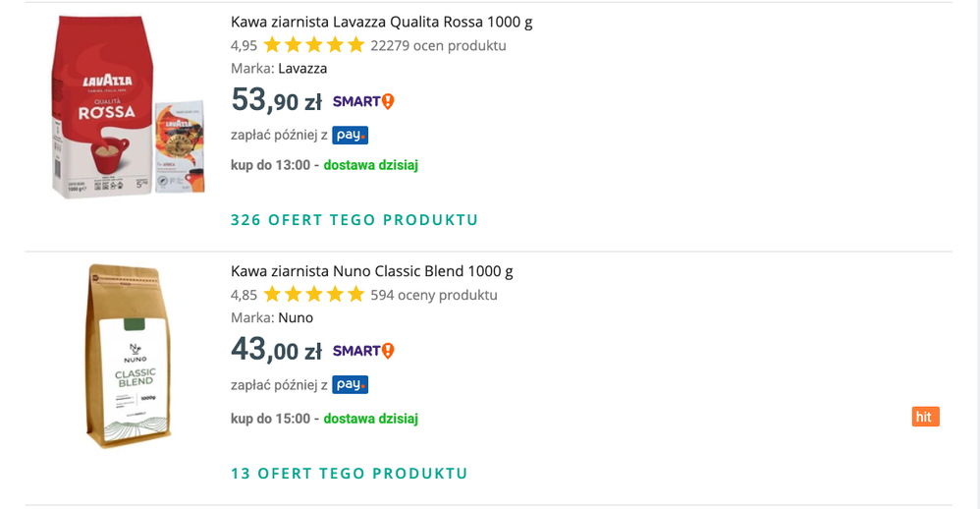The width and height of the screenshot is (980, 509).
Task: Click the star rating of Lavazza product
Action: point(313,45)
